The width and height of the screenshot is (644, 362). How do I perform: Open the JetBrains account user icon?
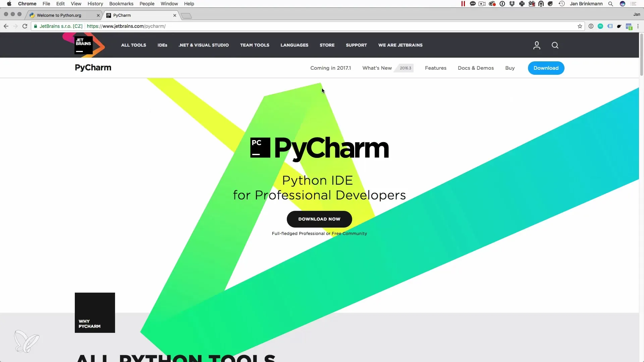point(537,45)
